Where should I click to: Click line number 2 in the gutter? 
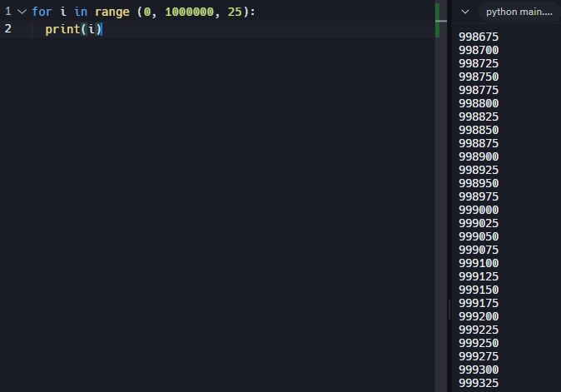7,29
